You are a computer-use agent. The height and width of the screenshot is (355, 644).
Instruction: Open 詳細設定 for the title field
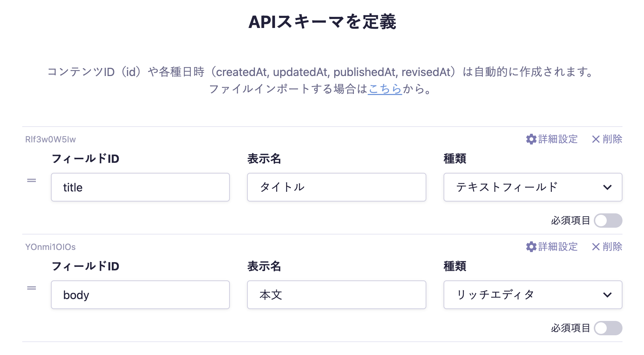[x=558, y=139]
